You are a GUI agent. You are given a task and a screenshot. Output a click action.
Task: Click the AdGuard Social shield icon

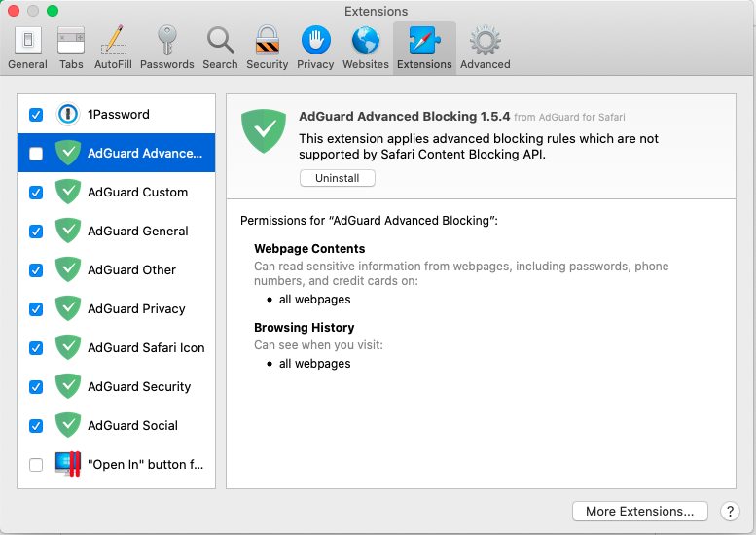(68, 425)
